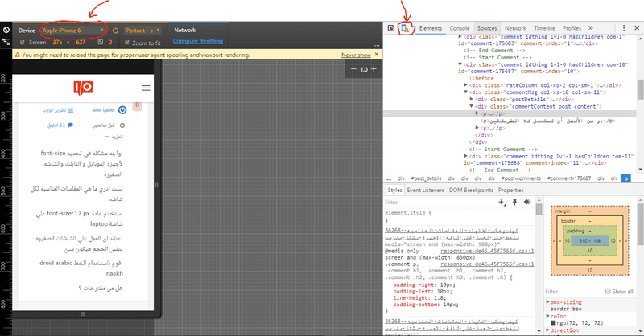Activate the inspect element picker icon
The height and width of the screenshot is (336, 644).
coord(391,28)
